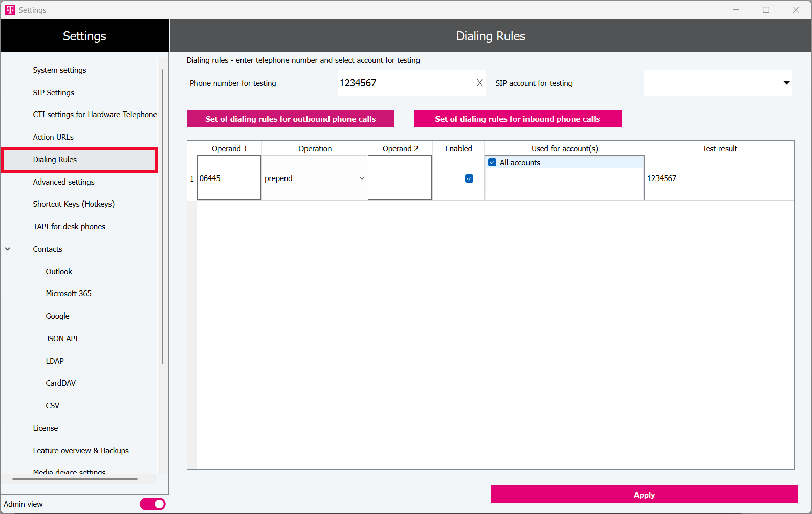Open Shortcut Keys (Hotkeys) settings
The width and height of the screenshot is (812, 514).
click(x=74, y=204)
